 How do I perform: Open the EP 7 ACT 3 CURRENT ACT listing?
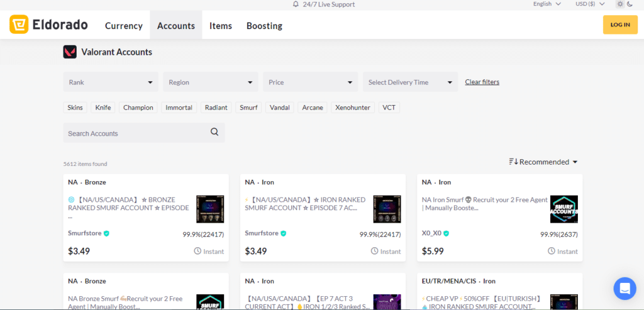(306, 302)
